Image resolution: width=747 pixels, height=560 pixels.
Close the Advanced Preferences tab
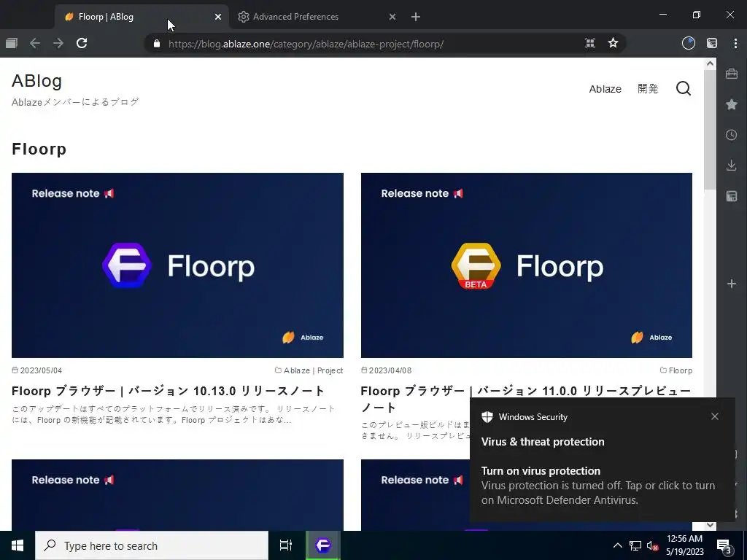392,17
